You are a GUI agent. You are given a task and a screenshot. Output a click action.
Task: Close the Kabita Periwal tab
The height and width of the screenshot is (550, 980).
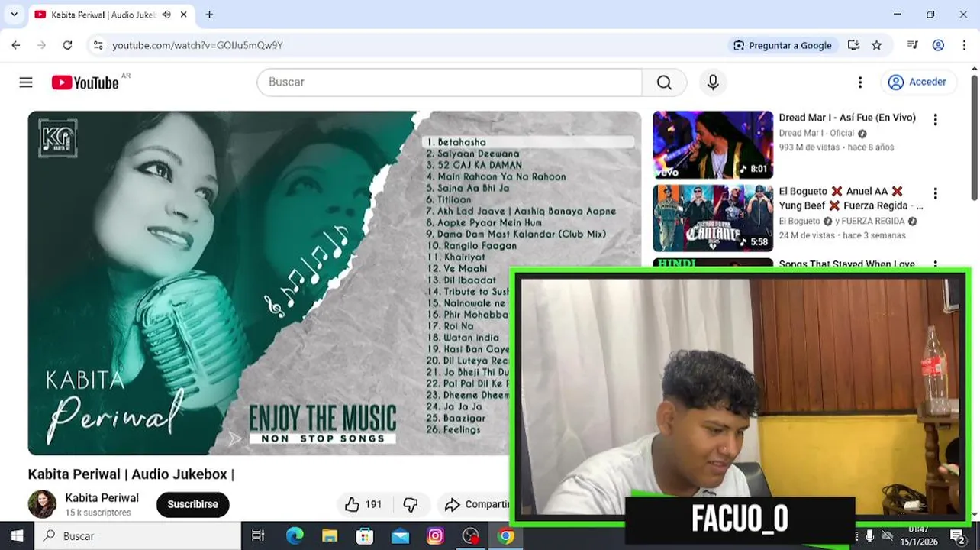(184, 15)
